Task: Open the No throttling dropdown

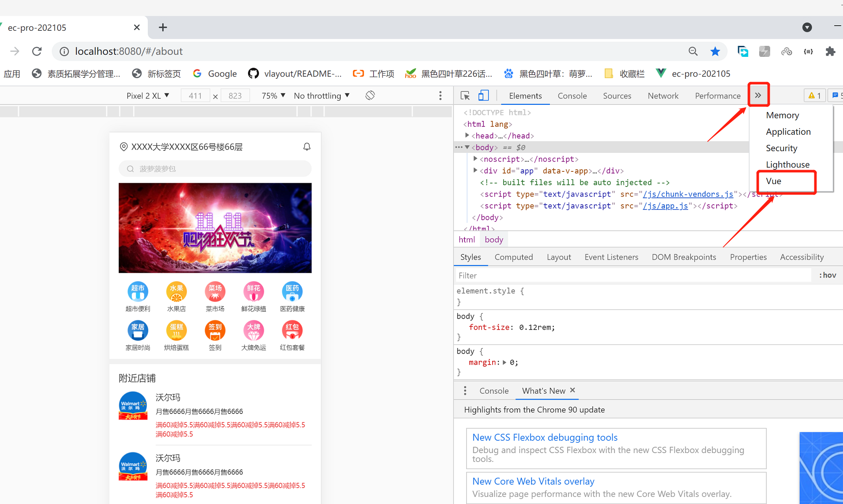Action: point(322,96)
